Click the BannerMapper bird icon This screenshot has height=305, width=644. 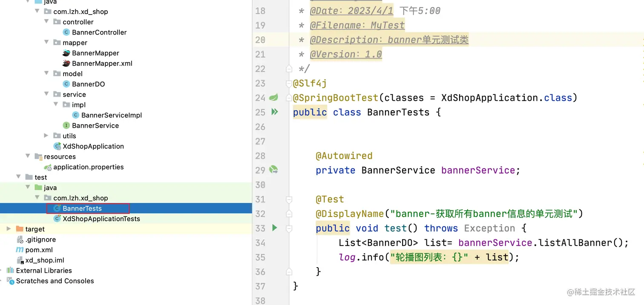click(66, 53)
